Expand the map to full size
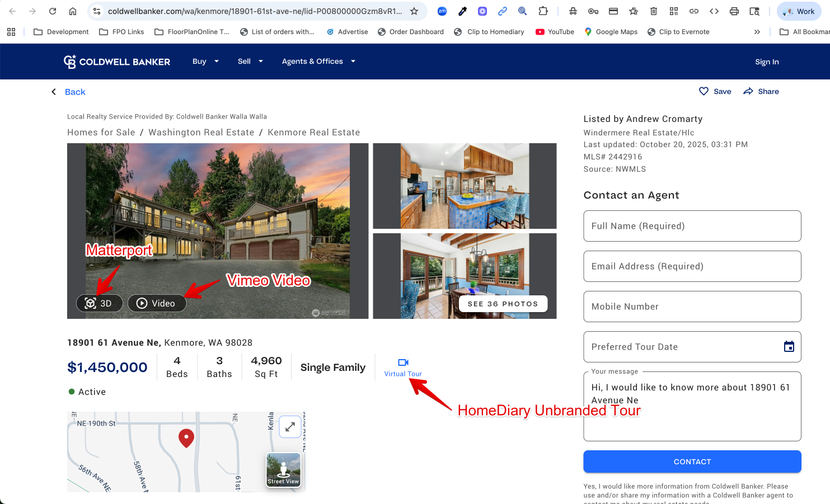 [x=290, y=427]
